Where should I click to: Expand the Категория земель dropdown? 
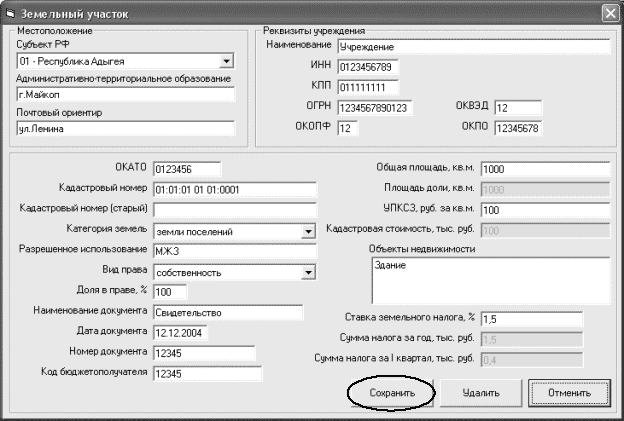pos(309,231)
